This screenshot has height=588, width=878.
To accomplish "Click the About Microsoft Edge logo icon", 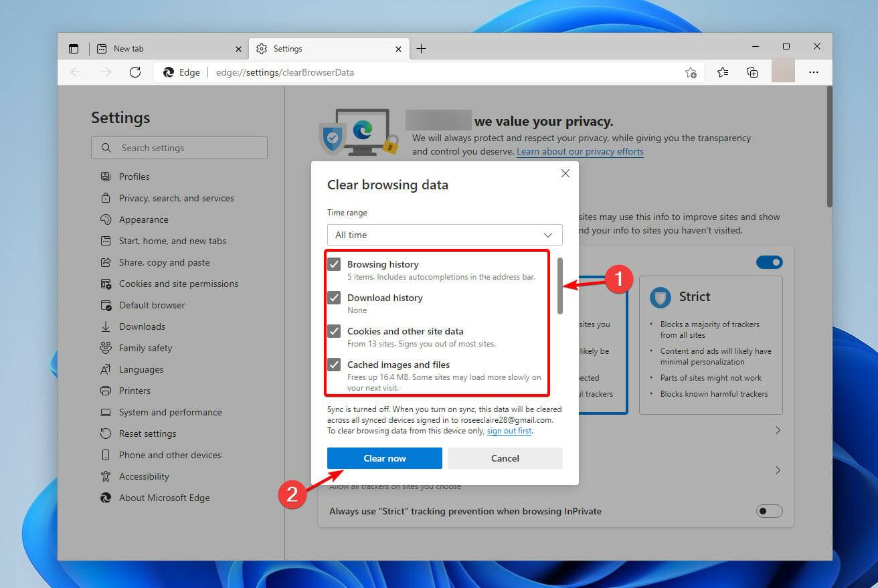I will click(x=106, y=498).
